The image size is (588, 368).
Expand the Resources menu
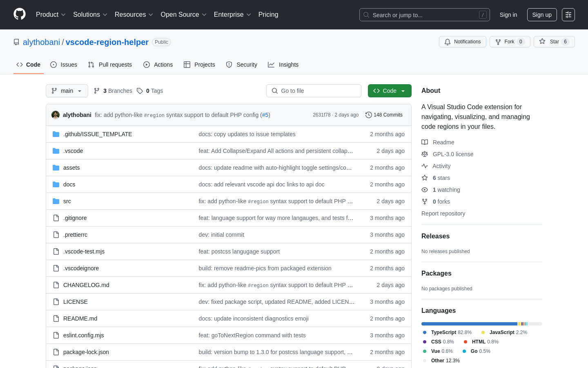click(134, 14)
